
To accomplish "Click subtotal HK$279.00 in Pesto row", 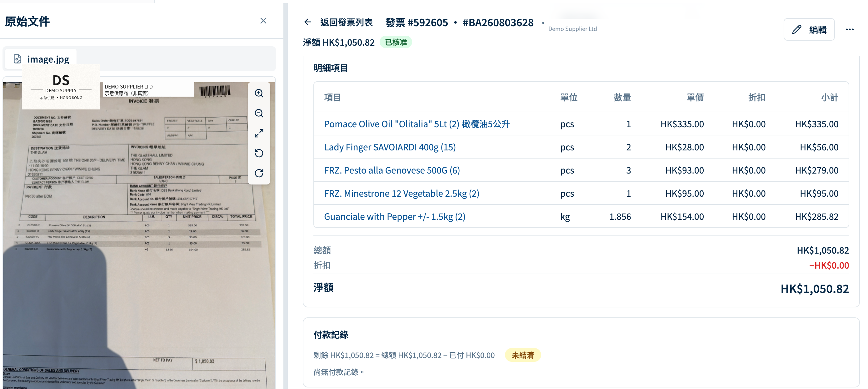I will pyautogui.click(x=816, y=170).
